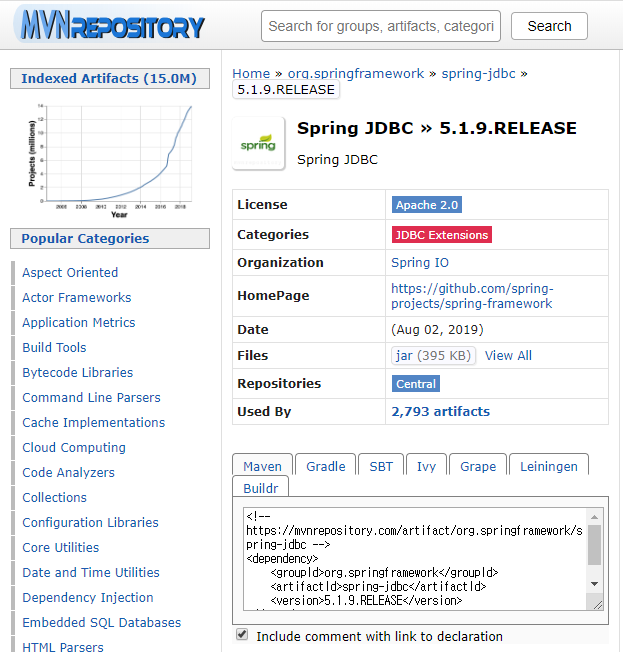Click the Spring JDBC » 5.1.9.RELEASE title
Viewport: 623px width, 652px height.
pyautogui.click(x=437, y=128)
